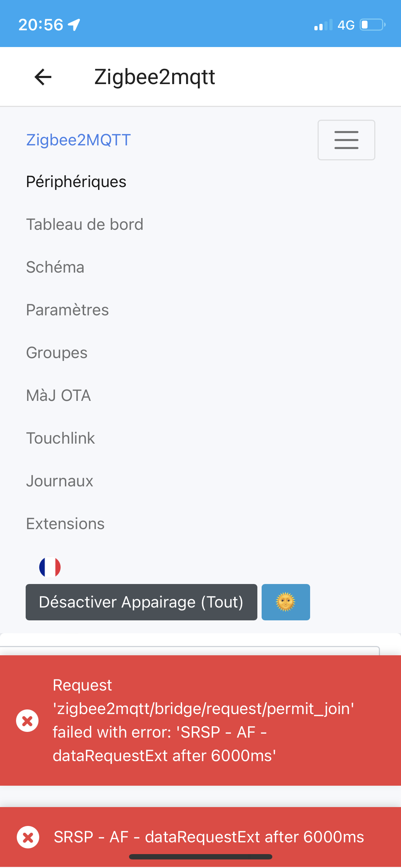Open the Zigbee2MQTT home link
The width and height of the screenshot is (401, 868).
[78, 140]
